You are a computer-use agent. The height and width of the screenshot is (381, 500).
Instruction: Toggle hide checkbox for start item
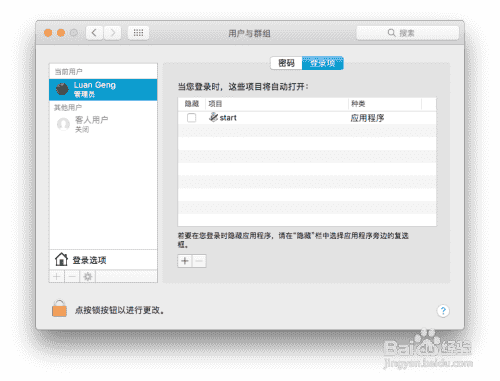pos(191,118)
